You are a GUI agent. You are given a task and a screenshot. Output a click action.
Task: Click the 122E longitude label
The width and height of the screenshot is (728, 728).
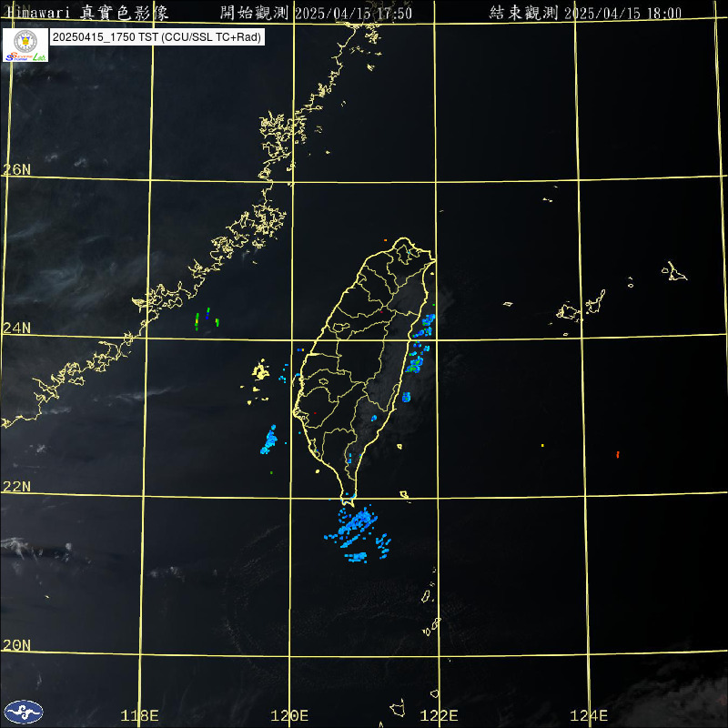coord(440,715)
